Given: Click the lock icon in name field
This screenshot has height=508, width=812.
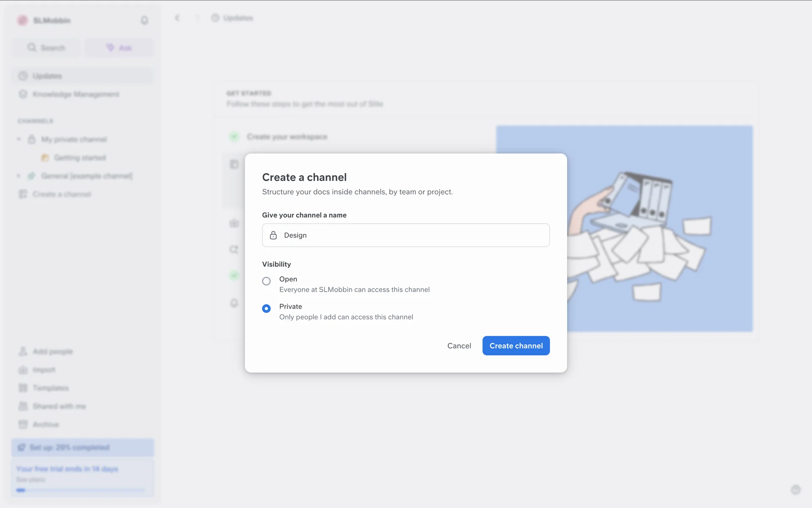Looking at the screenshot, I should tap(273, 235).
